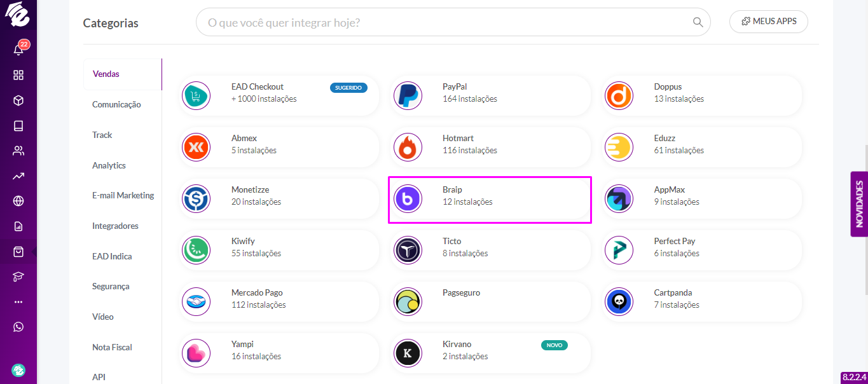
Task: Click the version number 8.2.2.4 label
Action: (x=854, y=377)
